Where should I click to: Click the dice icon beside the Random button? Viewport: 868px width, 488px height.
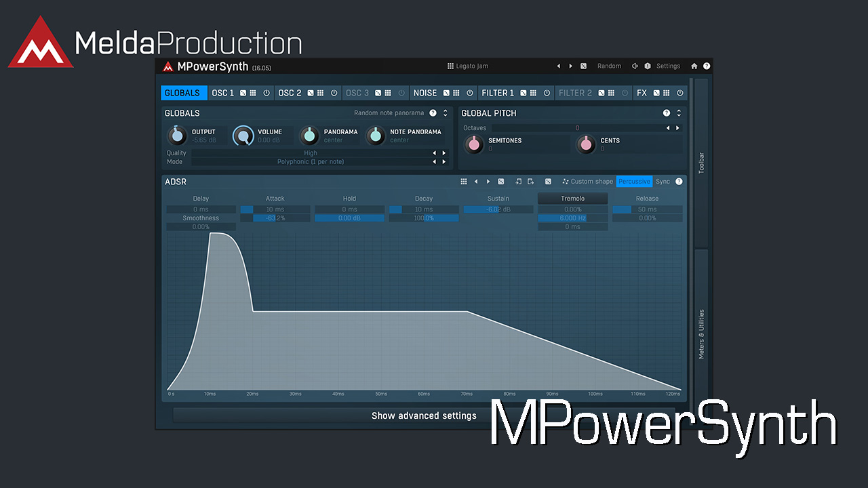(583, 66)
